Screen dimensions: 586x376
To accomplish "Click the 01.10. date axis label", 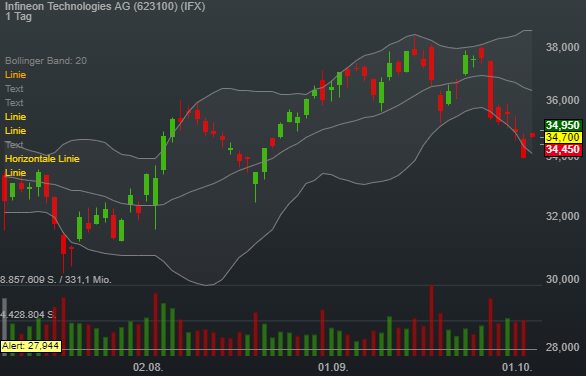I will tap(517, 367).
